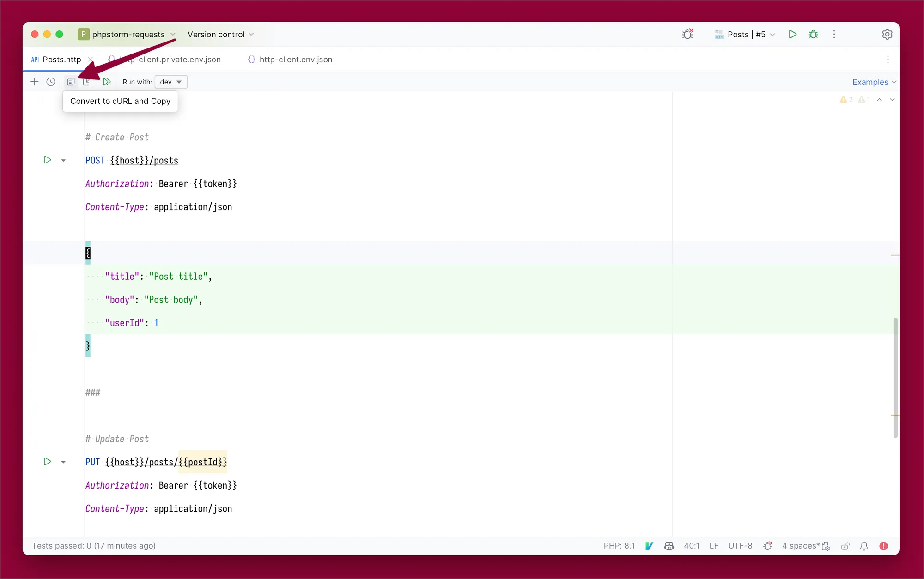Image resolution: width=924 pixels, height=579 pixels.
Task: Open the Run with dev environment dropdown
Action: point(171,82)
